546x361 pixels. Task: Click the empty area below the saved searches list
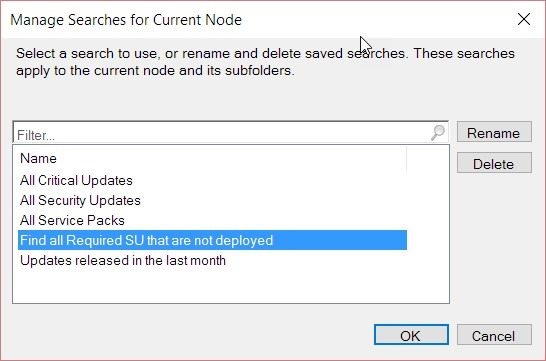[x=231, y=286]
